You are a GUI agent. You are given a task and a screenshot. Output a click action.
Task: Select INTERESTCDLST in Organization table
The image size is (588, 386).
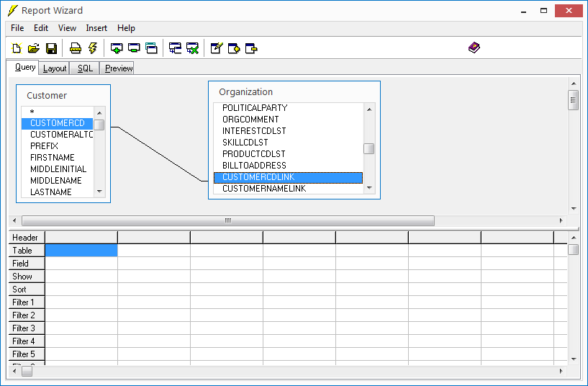click(x=289, y=131)
